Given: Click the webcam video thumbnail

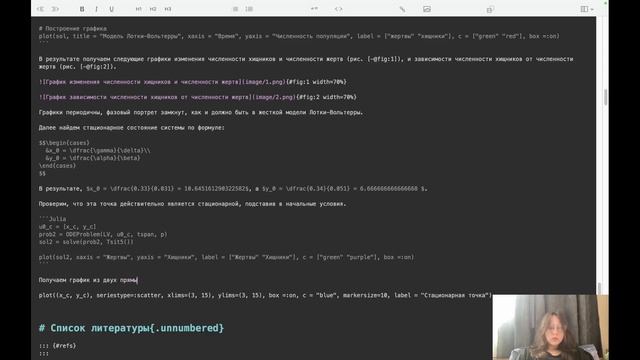Looking at the screenshot, I should tap(550, 327).
